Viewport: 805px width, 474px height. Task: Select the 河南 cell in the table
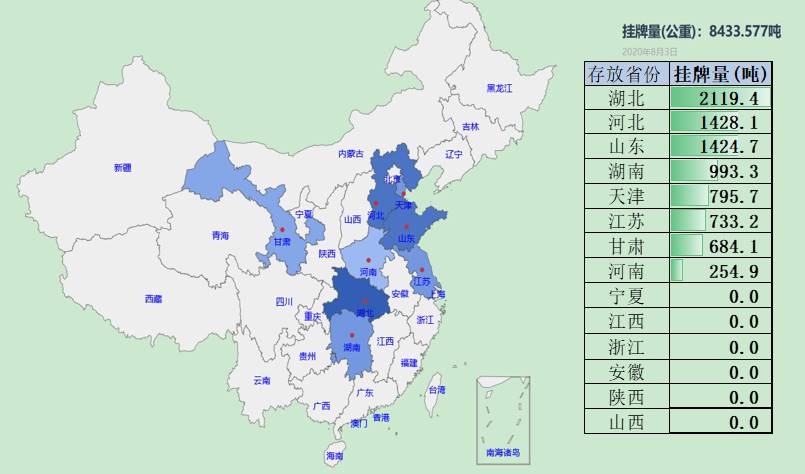pyautogui.click(x=627, y=271)
